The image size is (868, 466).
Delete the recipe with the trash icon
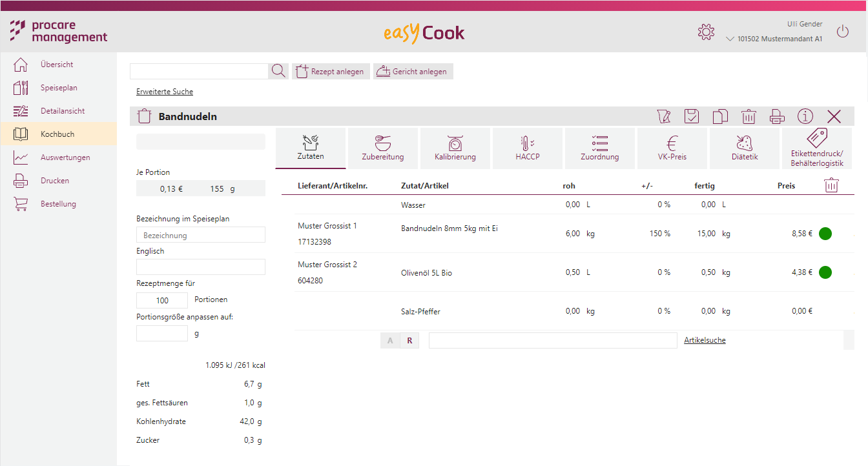coord(749,116)
